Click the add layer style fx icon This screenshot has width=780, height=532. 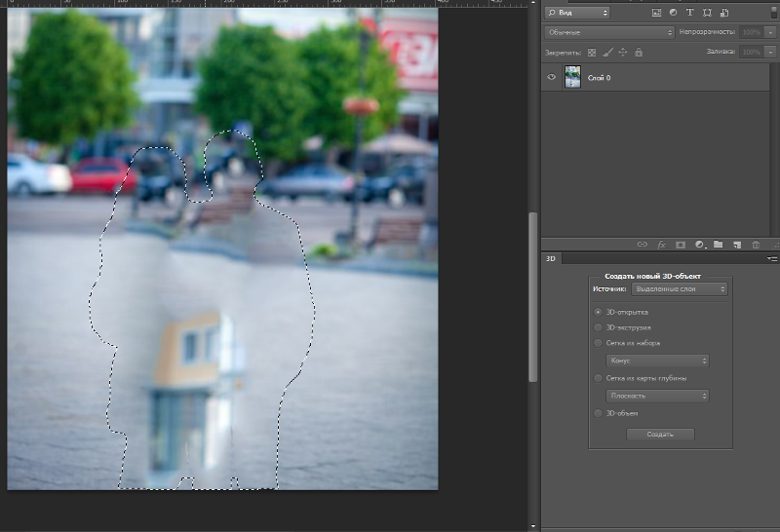click(661, 245)
